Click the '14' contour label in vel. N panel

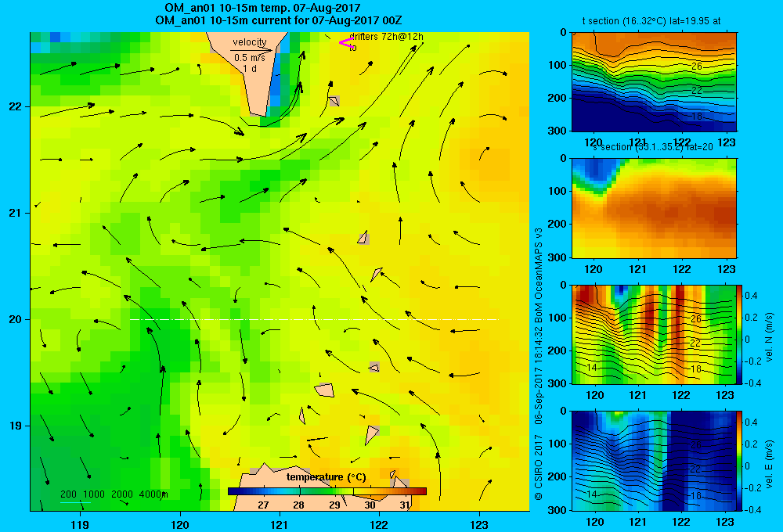pyautogui.click(x=592, y=368)
